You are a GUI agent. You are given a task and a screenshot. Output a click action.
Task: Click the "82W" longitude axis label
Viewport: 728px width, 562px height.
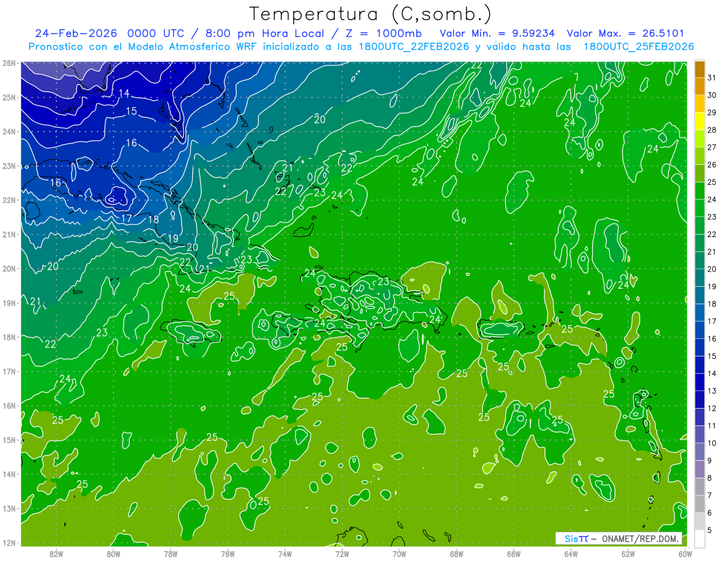56,553
